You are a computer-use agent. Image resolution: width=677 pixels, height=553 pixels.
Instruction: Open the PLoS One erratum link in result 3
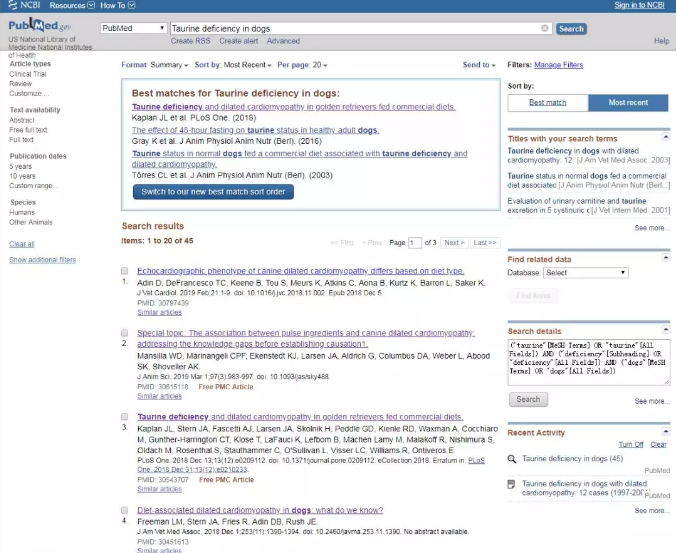(311, 465)
